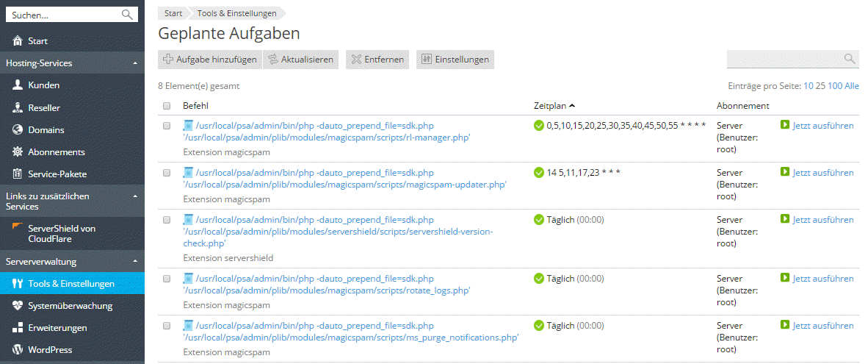Click the Abonnements gear icon
The height and width of the screenshot is (364, 868).
(x=18, y=151)
